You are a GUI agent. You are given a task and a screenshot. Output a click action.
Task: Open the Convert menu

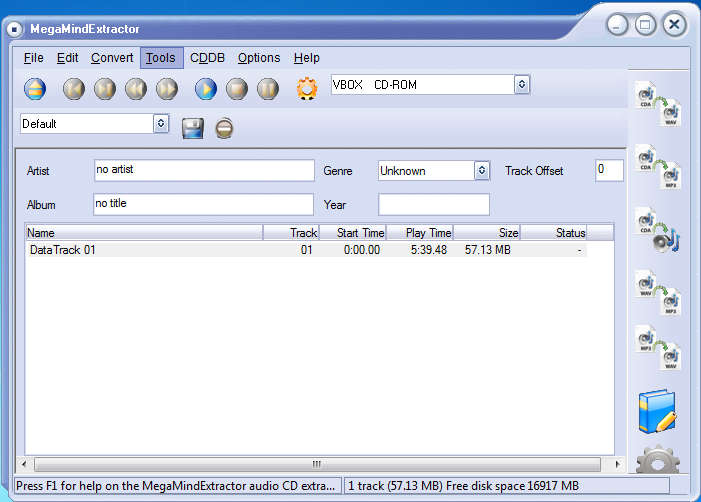[112, 58]
